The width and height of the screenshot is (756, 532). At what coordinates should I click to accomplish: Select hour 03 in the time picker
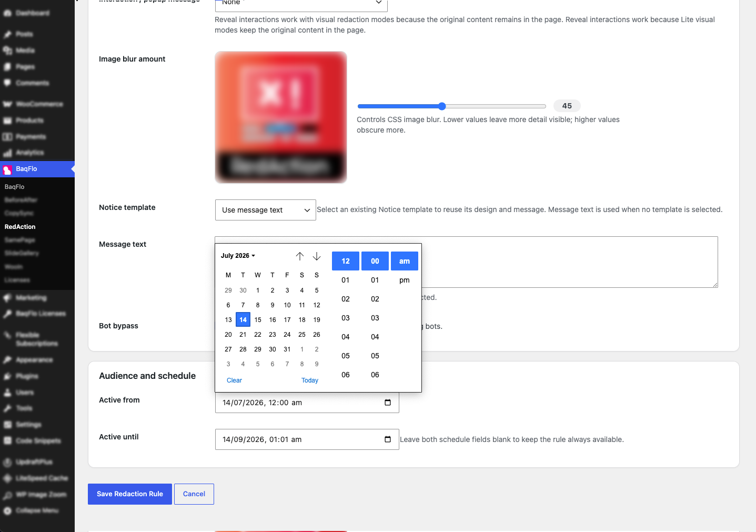click(x=346, y=318)
